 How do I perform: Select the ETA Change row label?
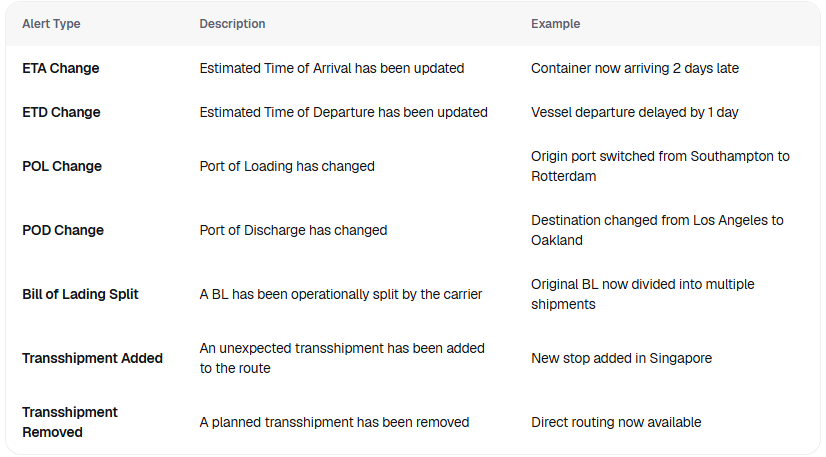pos(61,69)
